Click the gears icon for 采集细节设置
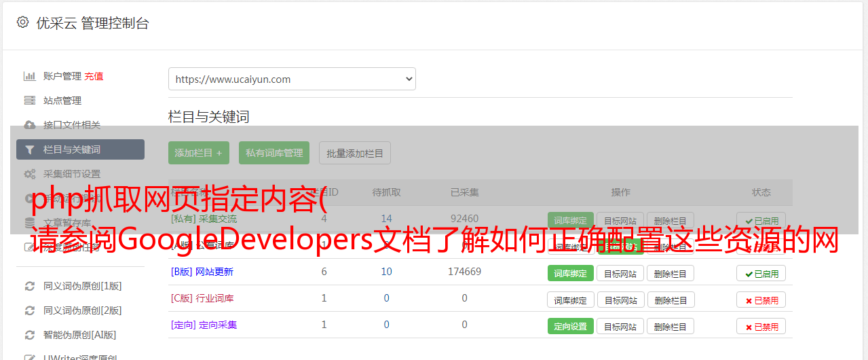The height and width of the screenshot is (360, 868). pyautogui.click(x=29, y=174)
